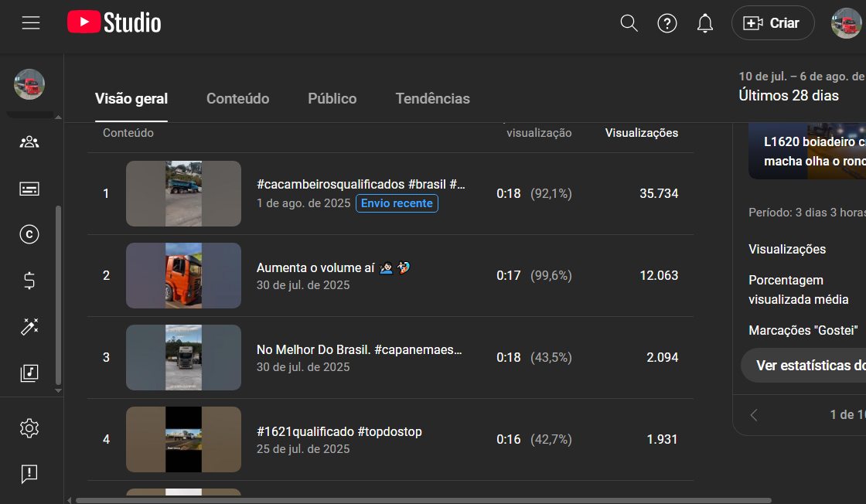Open the No Melhor Do Brasil. #capanemaes video title
Viewport: 866px width, 504px height.
coord(359,349)
